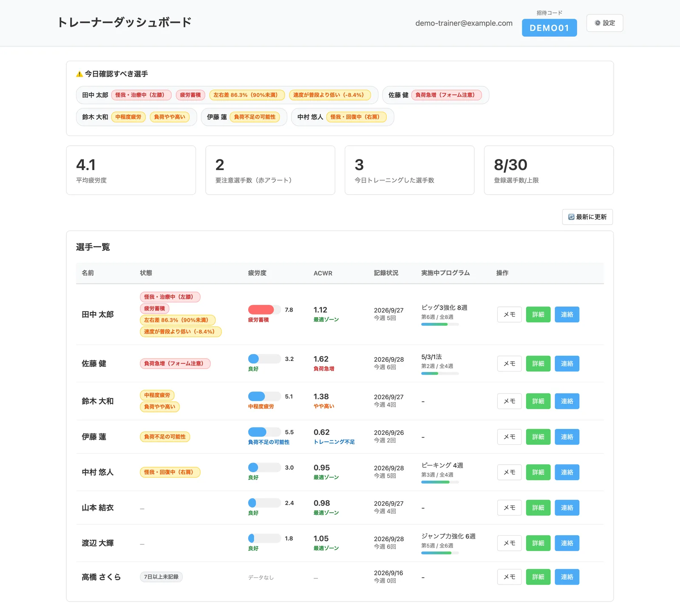Click 田中 太郎's red fatigue bar

pyautogui.click(x=264, y=309)
